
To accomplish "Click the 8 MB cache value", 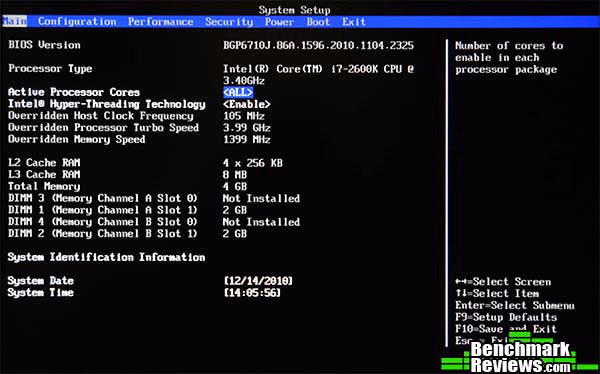I will click(x=235, y=175).
